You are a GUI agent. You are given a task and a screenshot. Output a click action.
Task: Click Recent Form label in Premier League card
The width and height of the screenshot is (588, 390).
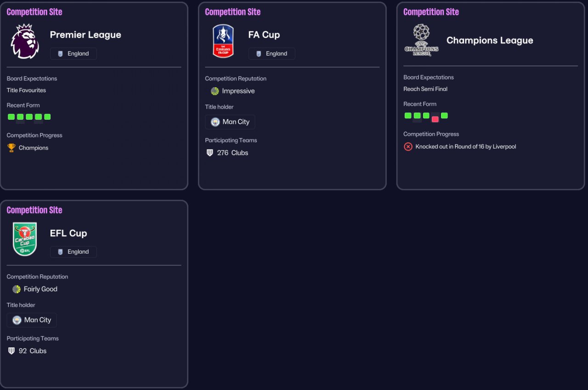(x=23, y=105)
